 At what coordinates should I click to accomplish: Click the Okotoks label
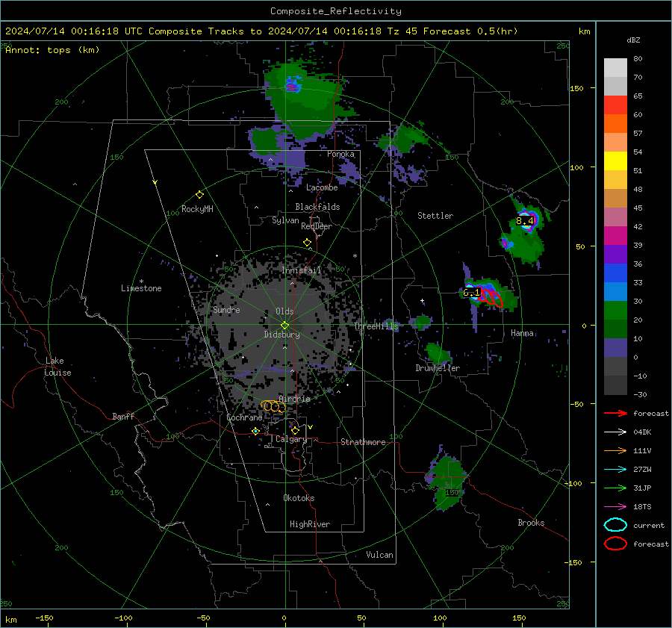(299, 498)
